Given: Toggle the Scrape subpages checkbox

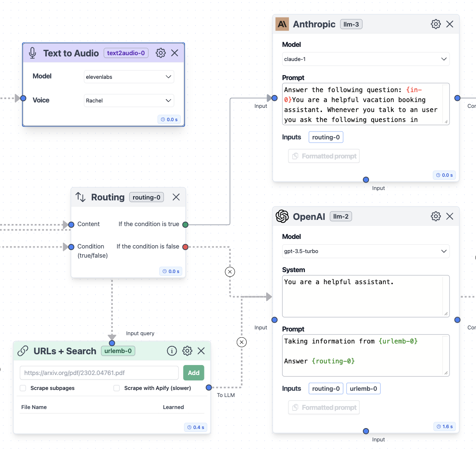Looking at the screenshot, I should [x=23, y=388].
